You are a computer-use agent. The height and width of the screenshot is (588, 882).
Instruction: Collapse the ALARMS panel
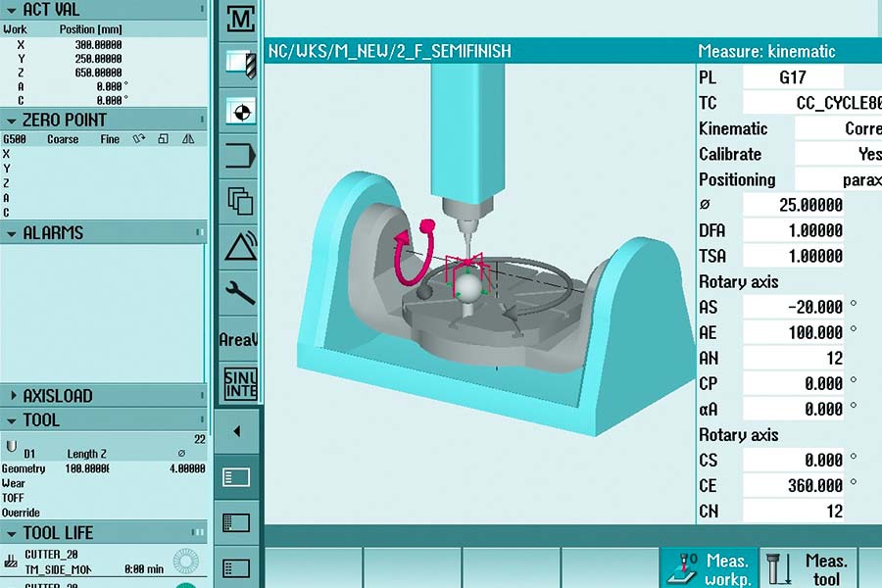pyautogui.click(x=11, y=233)
